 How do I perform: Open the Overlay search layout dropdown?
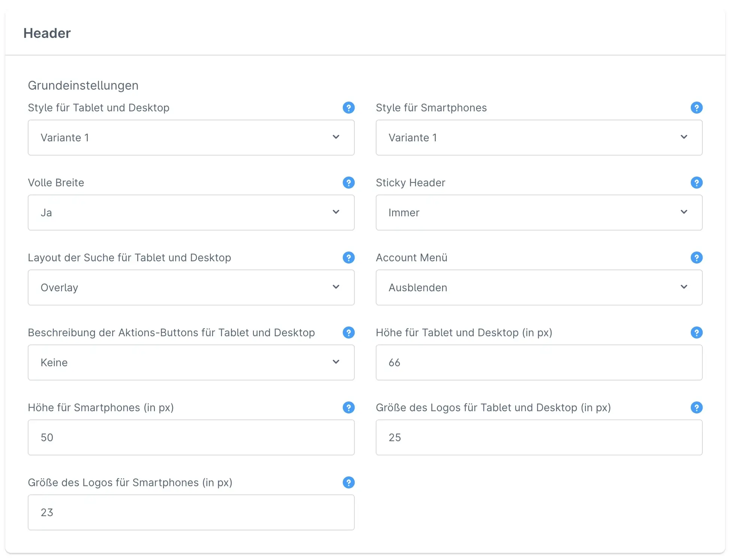[x=191, y=287]
